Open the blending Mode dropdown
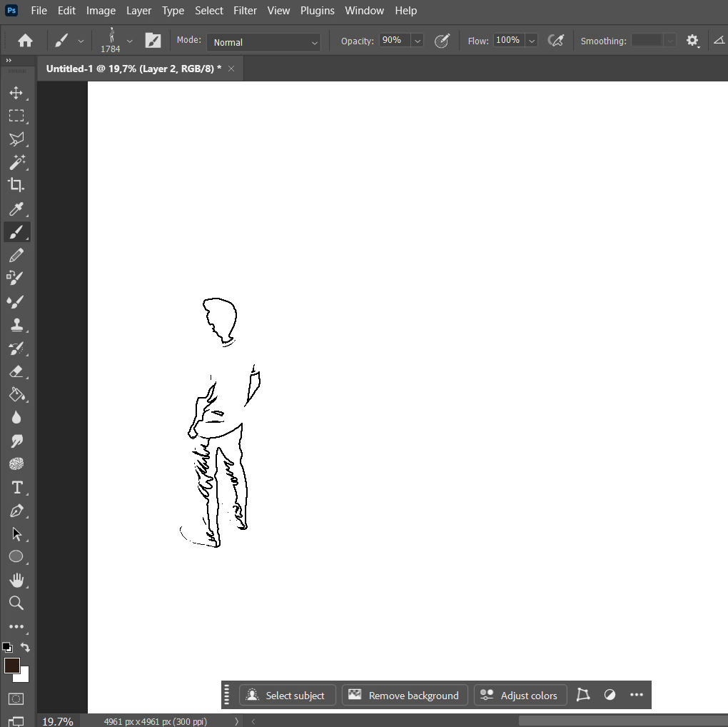The image size is (728, 727). click(264, 42)
